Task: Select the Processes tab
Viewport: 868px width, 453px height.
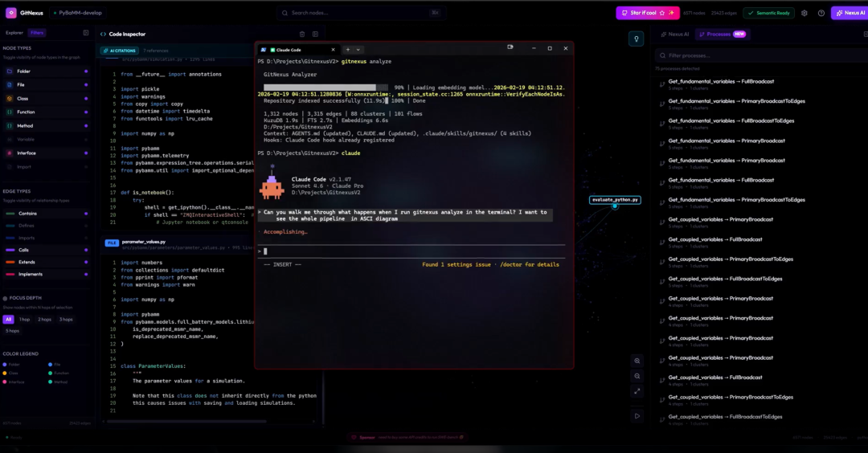Action: (723, 35)
